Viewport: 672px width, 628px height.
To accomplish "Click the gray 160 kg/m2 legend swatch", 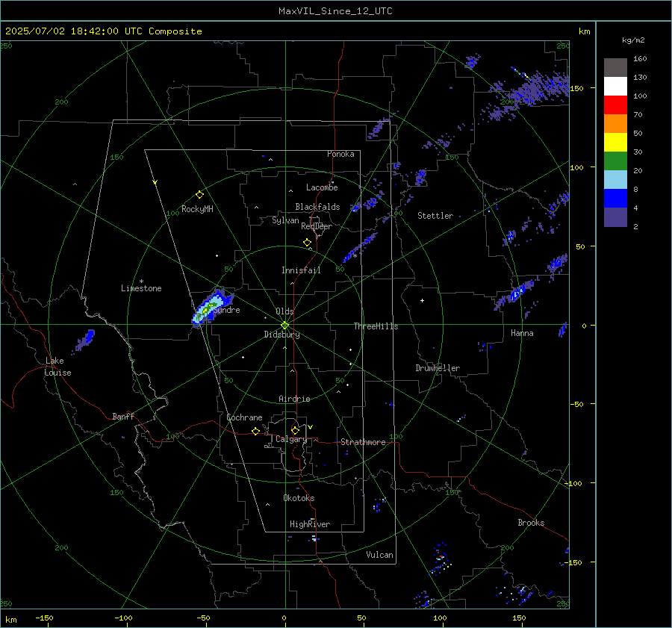I will click(615, 68).
